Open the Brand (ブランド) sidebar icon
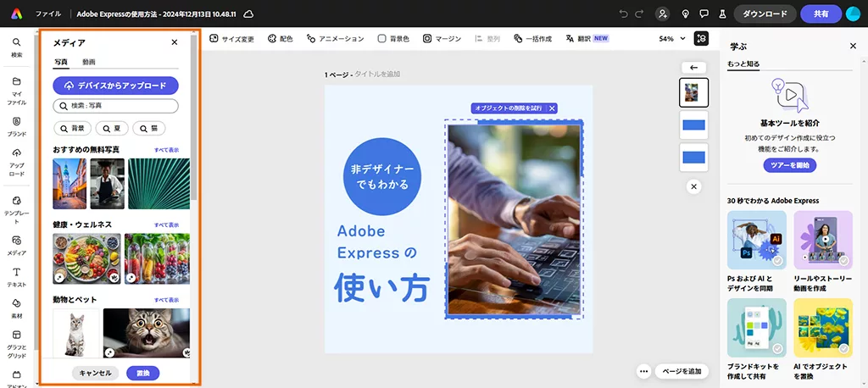Image resolution: width=868 pixels, height=388 pixels. (17, 127)
